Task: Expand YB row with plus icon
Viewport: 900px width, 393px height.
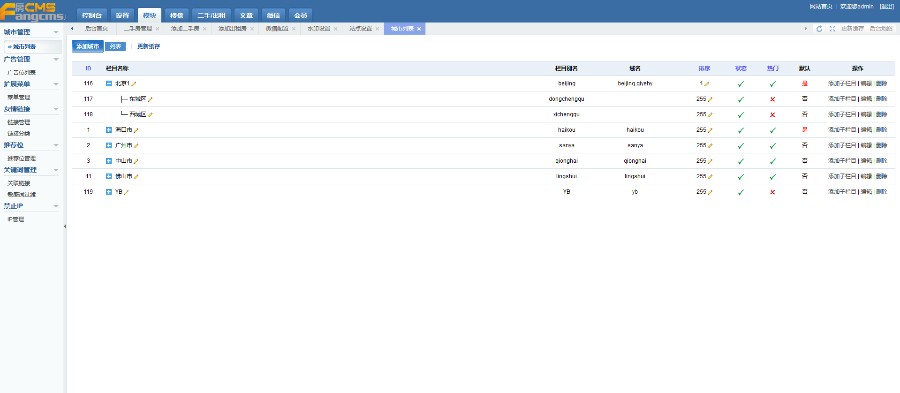Action: pos(108,192)
